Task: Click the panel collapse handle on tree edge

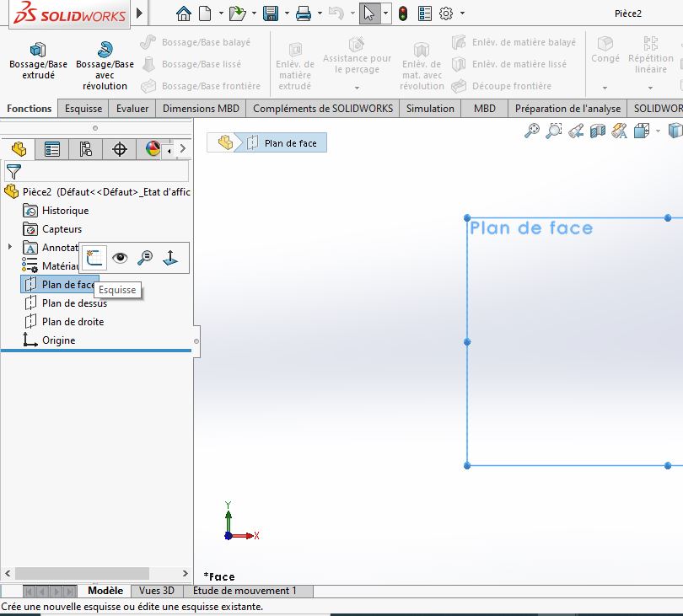Action: [196, 341]
